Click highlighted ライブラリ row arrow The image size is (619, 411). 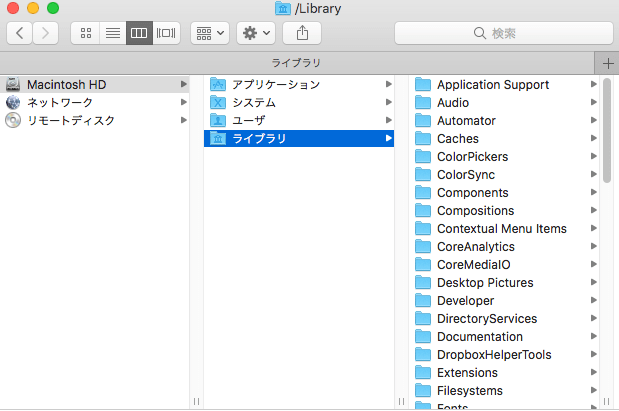click(389, 138)
